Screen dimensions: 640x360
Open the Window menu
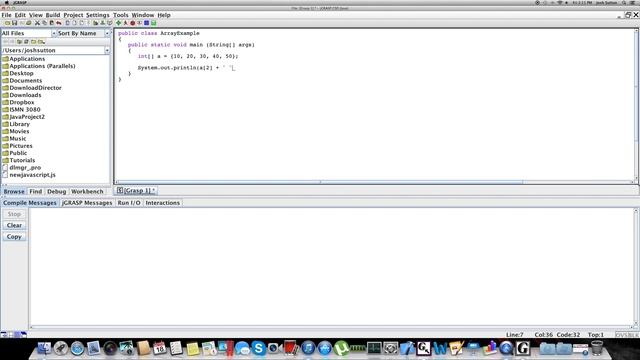point(143,15)
